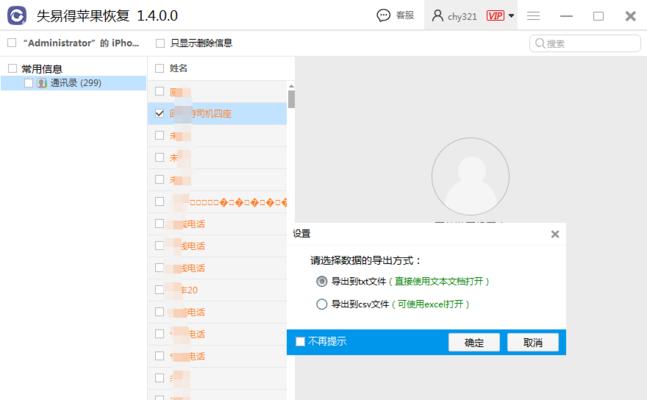Click the 直接使用文本文档打开 hint text
The image size is (647, 400).
click(439, 282)
